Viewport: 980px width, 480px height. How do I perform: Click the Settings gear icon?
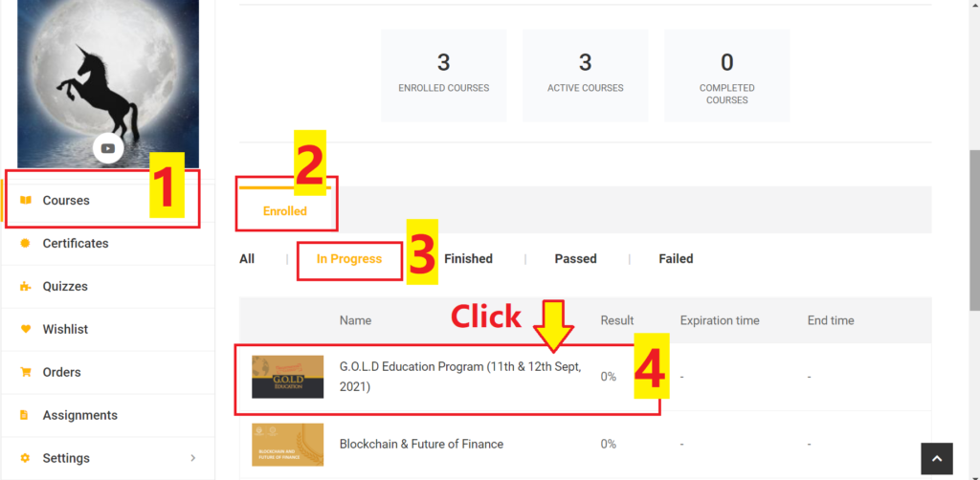click(x=26, y=458)
